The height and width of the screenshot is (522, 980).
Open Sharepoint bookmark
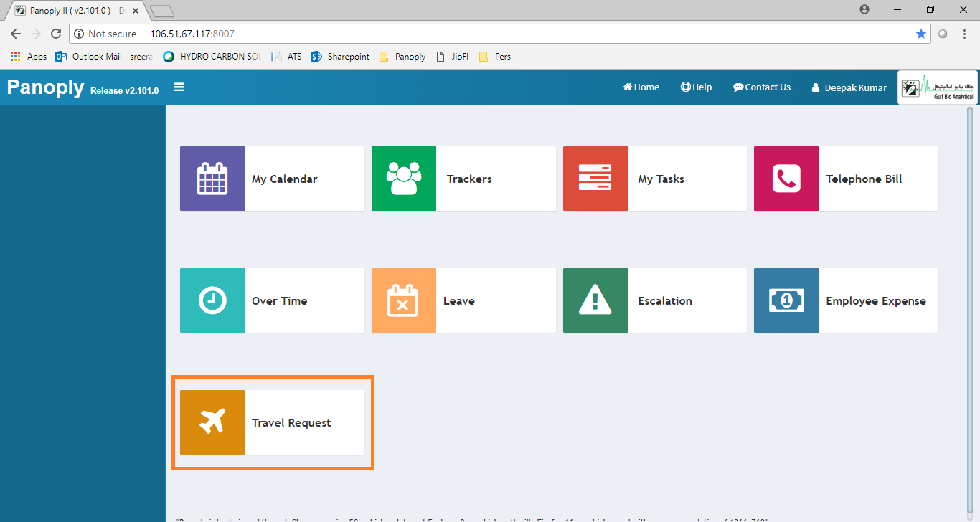[x=340, y=57]
